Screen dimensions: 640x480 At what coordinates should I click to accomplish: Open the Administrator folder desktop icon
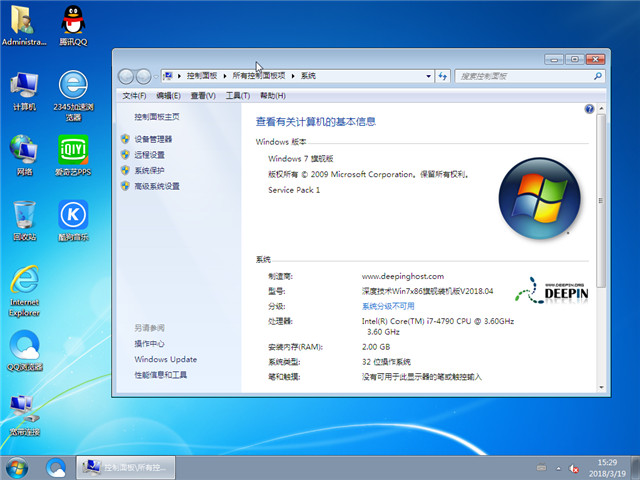[23, 24]
